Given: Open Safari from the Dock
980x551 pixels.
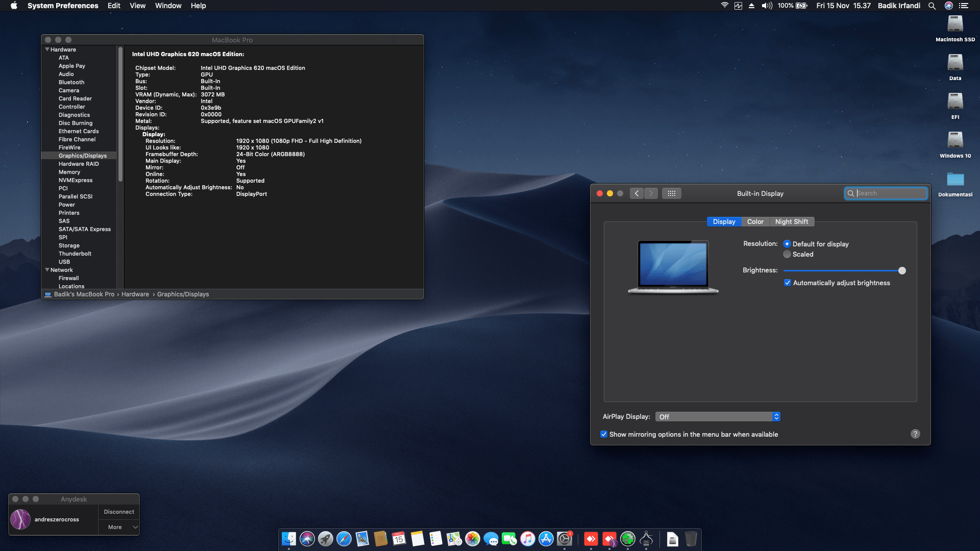Looking at the screenshot, I should click(x=344, y=539).
